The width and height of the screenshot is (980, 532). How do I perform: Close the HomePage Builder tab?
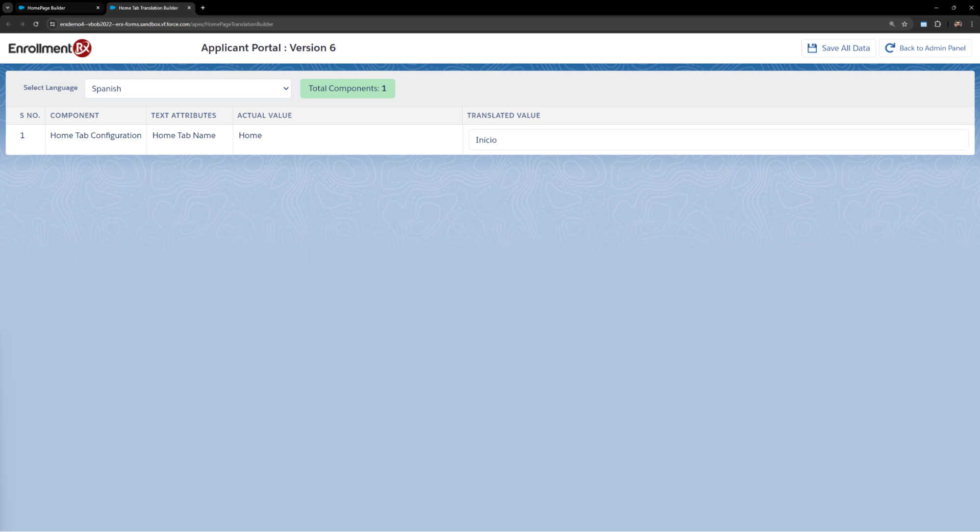pyautogui.click(x=98, y=8)
